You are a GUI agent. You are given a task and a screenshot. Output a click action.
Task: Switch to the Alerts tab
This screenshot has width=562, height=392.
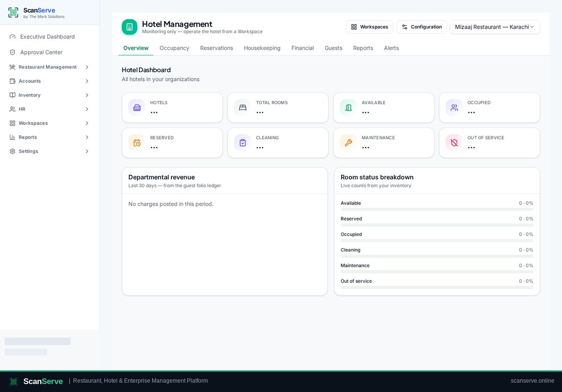point(392,48)
